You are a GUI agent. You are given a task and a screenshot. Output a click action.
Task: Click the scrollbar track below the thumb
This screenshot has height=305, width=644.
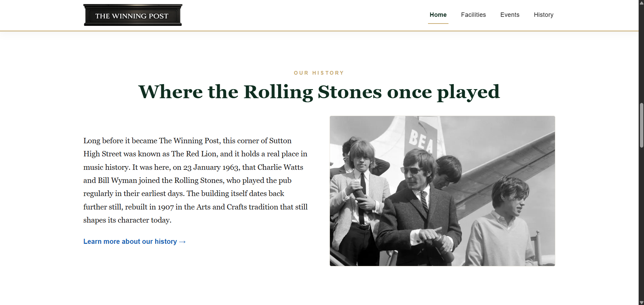coord(641,224)
